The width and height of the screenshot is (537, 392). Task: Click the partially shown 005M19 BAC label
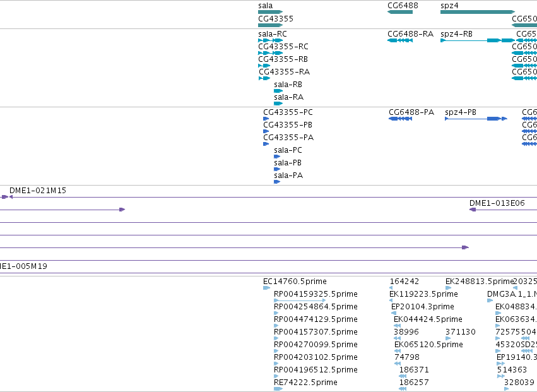click(x=23, y=266)
